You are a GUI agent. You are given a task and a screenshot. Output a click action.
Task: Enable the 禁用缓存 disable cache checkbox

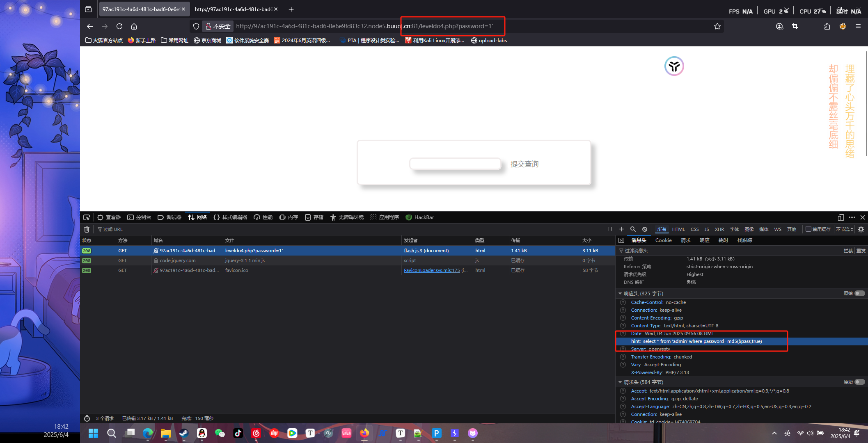808,229
